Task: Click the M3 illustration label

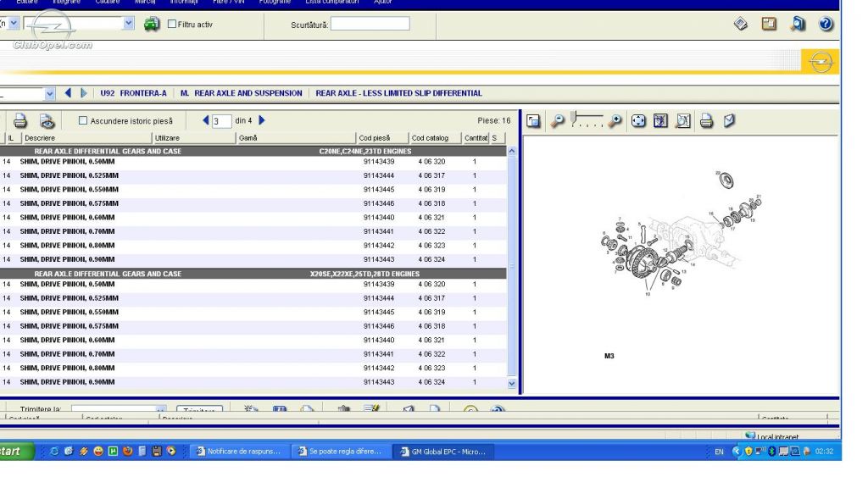Action: [x=609, y=356]
